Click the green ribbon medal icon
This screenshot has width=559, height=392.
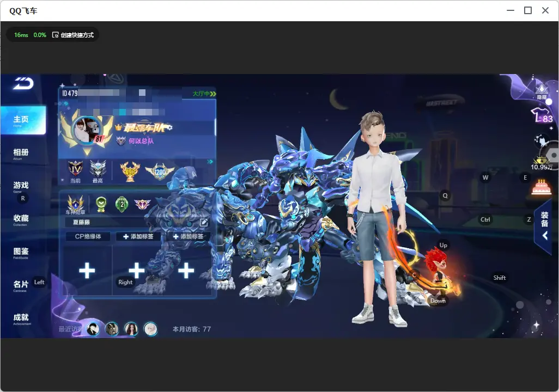(101, 205)
